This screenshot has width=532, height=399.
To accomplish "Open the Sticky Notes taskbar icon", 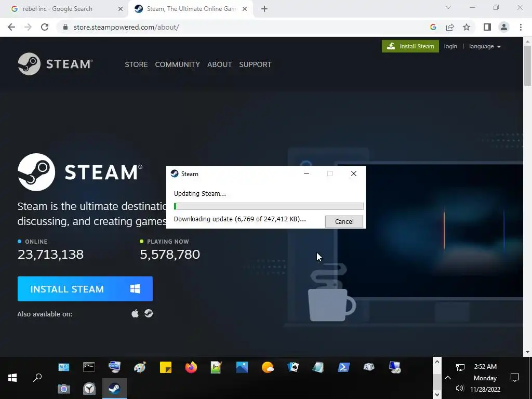I will point(166,367).
